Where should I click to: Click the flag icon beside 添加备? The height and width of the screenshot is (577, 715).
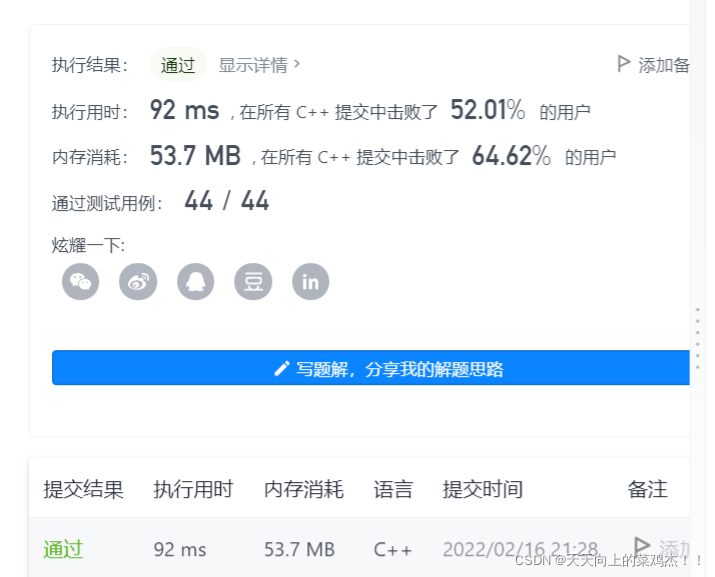point(623,64)
